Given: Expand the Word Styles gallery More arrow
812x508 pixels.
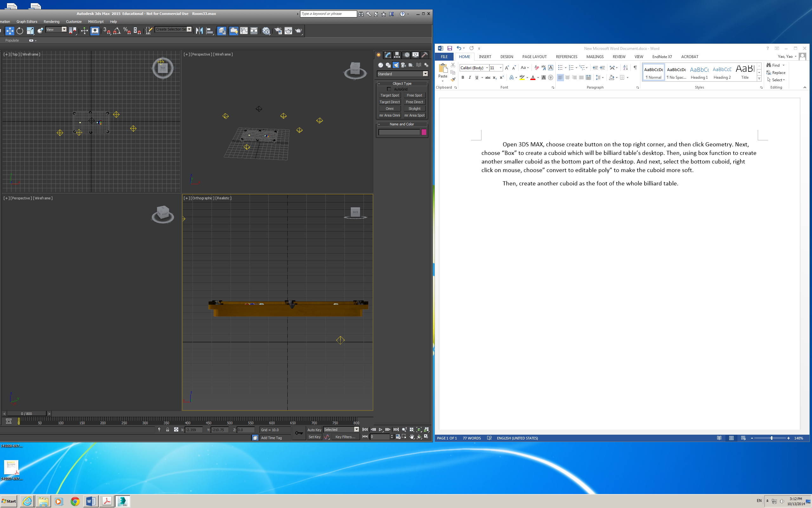Looking at the screenshot, I should click(759, 79).
